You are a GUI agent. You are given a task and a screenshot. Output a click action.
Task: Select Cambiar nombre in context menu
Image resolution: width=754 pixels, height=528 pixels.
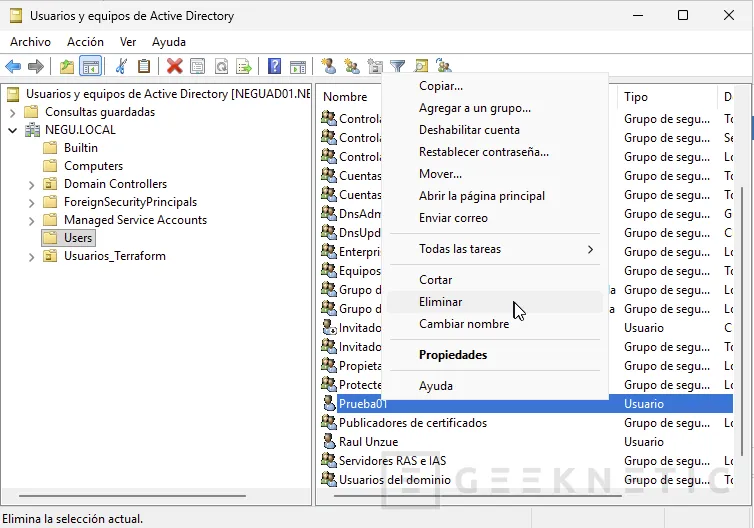[x=495, y=324]
